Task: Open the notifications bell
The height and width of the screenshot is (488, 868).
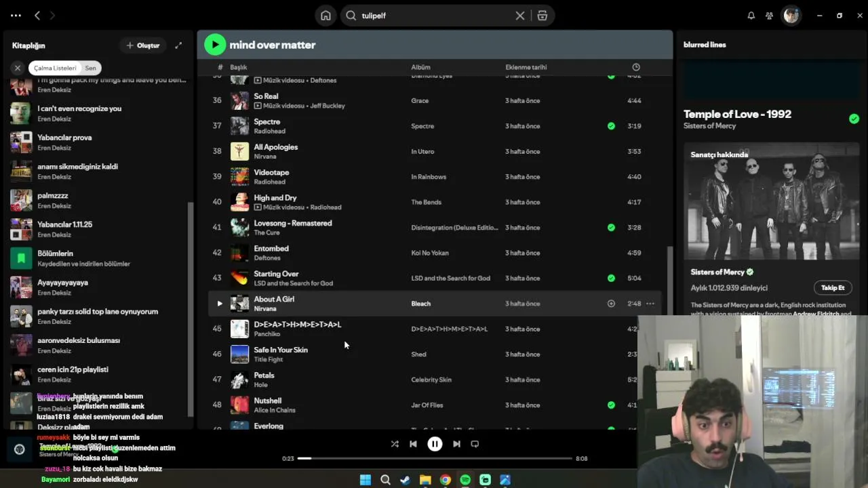Action: point(751,16)
